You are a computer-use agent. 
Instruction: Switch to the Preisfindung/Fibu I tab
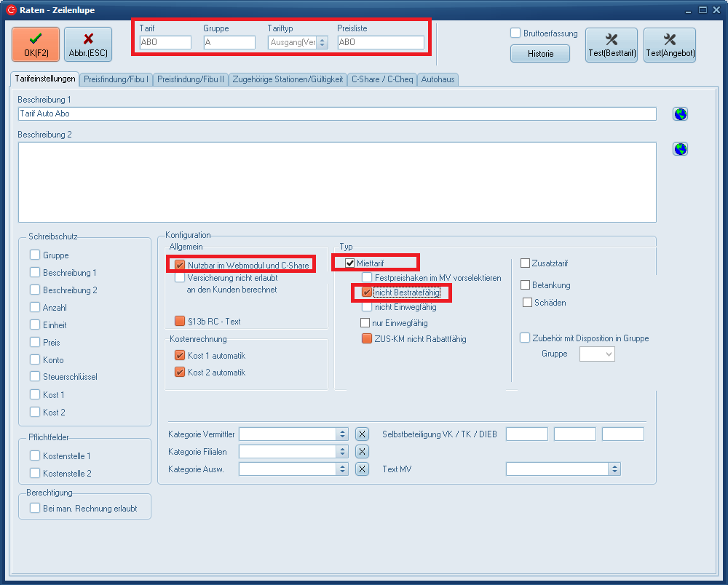116,79
